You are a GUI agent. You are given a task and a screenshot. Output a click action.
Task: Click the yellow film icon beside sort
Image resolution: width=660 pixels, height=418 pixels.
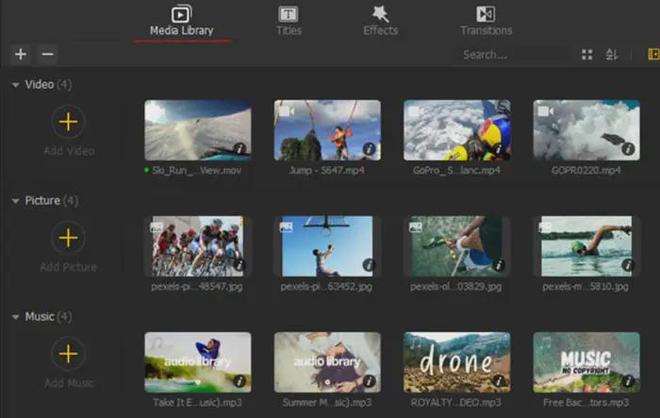(653, 54)
